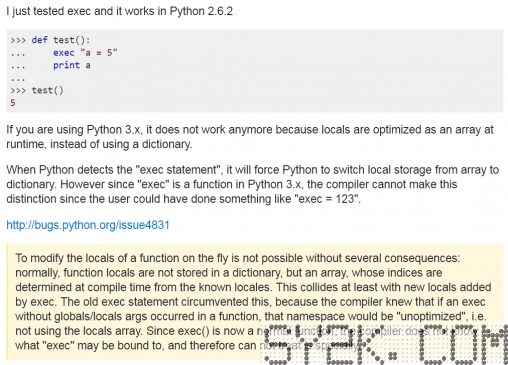Click the quote line starting 'by exec. The old exec'
Image resolution: width=508 pixels, height=365 pixels.
(250, 302)
